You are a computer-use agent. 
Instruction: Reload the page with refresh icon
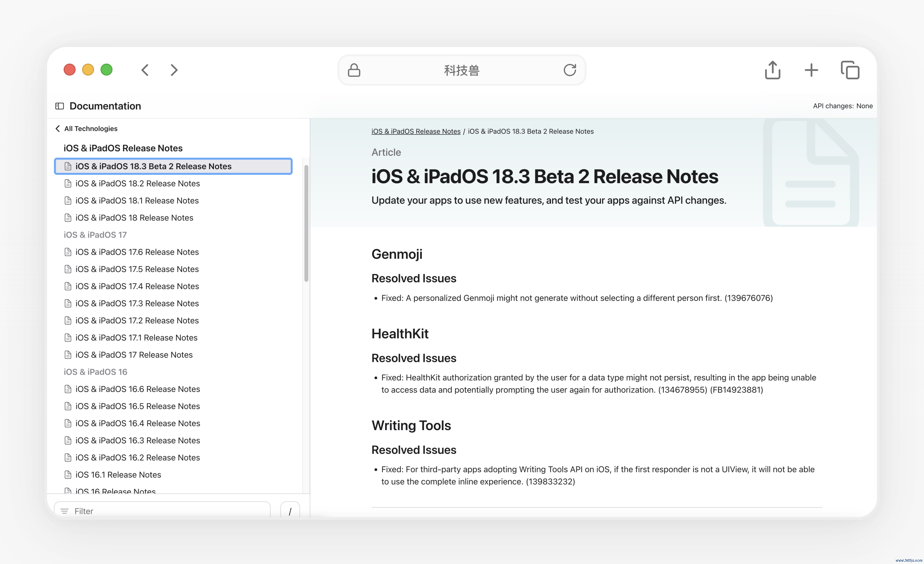[x=570, y=70]
